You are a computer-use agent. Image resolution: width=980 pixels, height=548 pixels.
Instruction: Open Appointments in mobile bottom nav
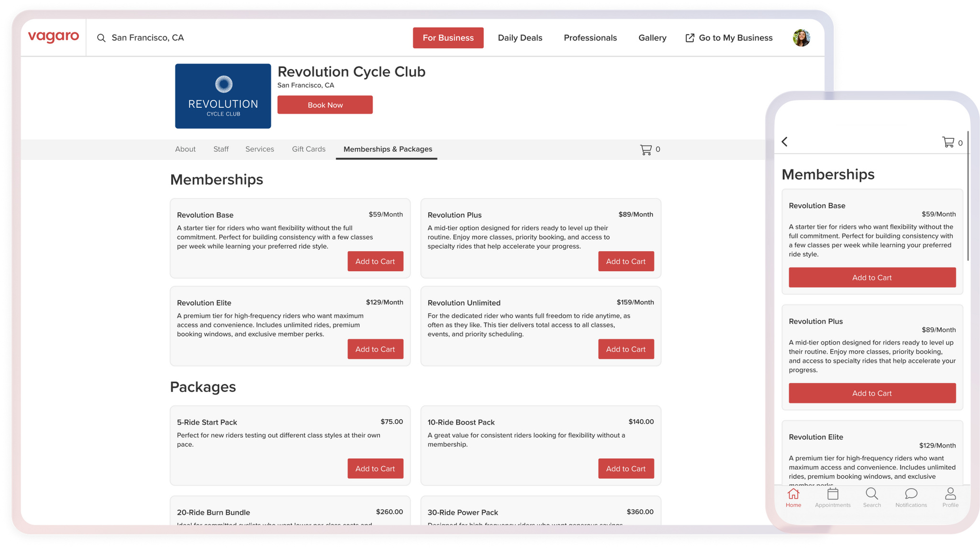[x=833, y=498]
